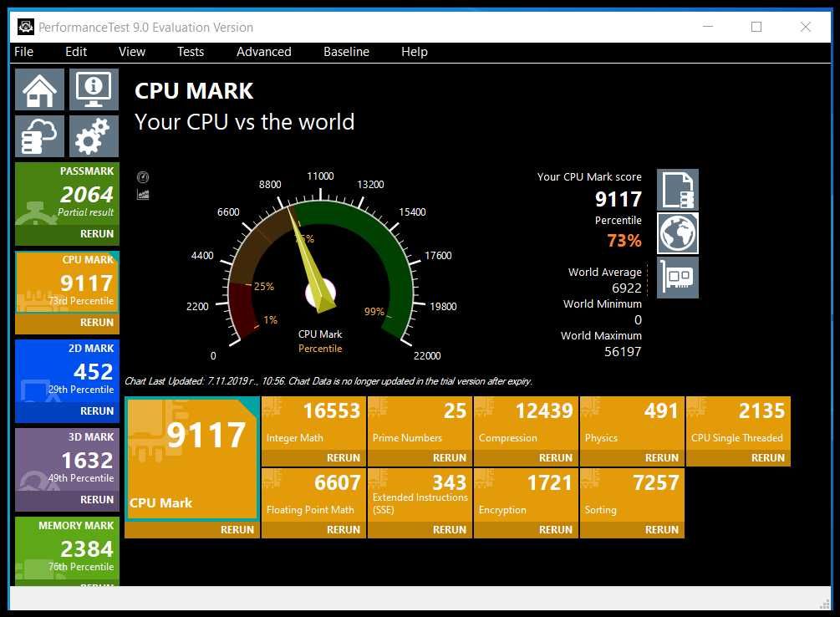Viewport: 840px width, 617px height.
Task: Rerun the Sorting test
Action: click(662, 529)
